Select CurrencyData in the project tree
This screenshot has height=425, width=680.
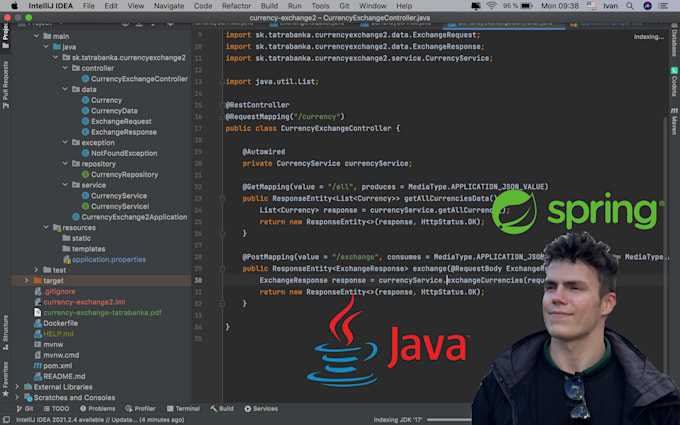[x=114, y=111]
